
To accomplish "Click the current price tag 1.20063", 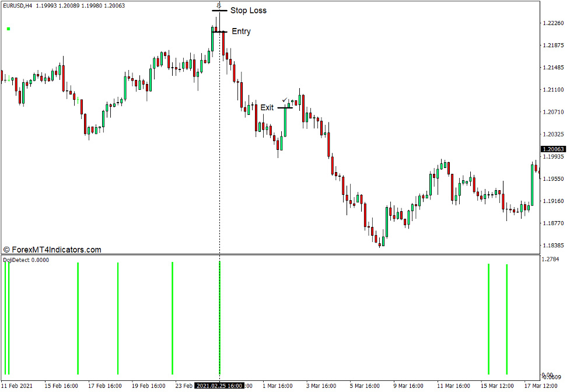I will (x=553, y=149).
